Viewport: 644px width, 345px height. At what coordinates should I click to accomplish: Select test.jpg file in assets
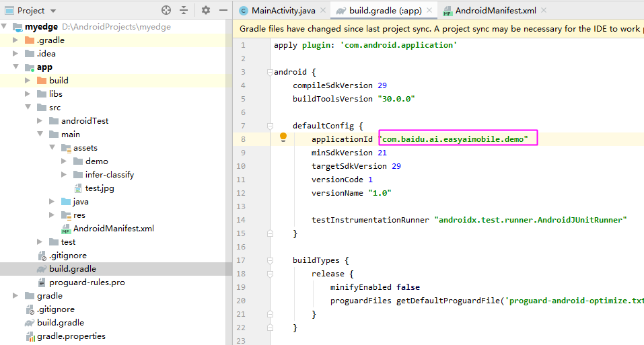[100, 188]
